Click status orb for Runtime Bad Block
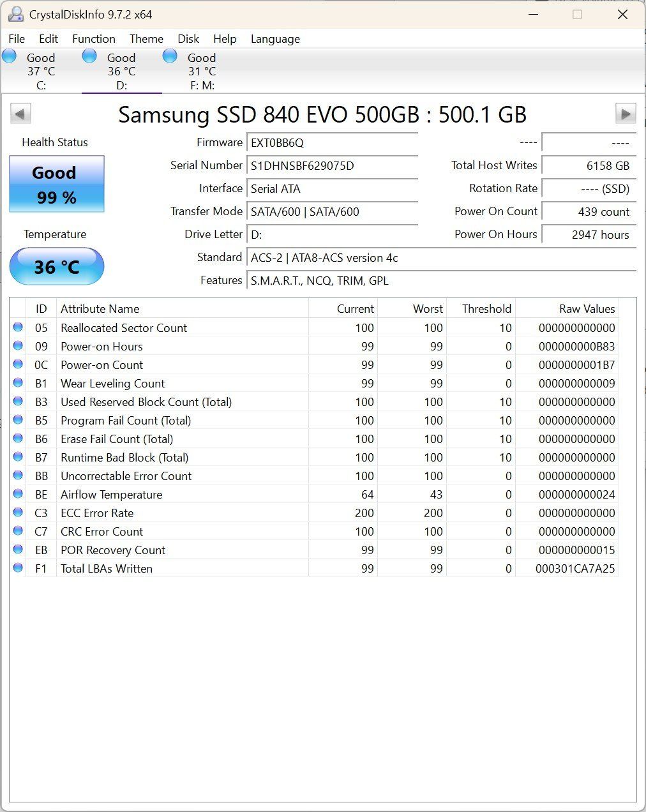 coord(18,457)
